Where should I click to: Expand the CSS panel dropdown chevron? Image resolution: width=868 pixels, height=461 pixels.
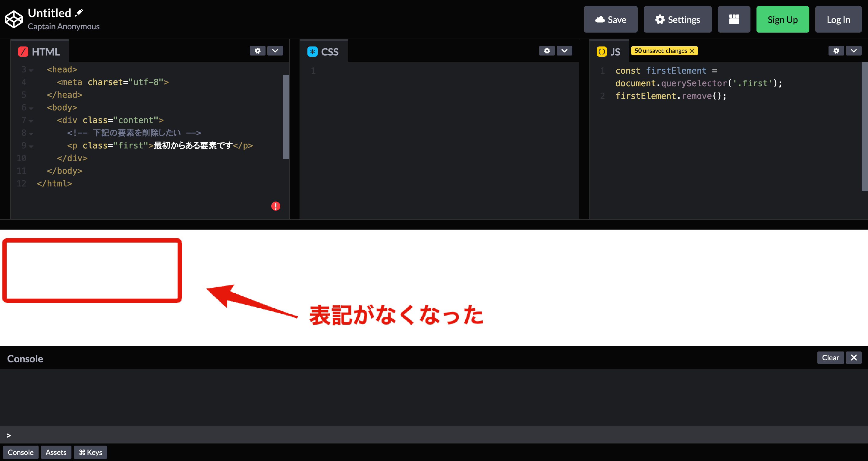point(565,51)
